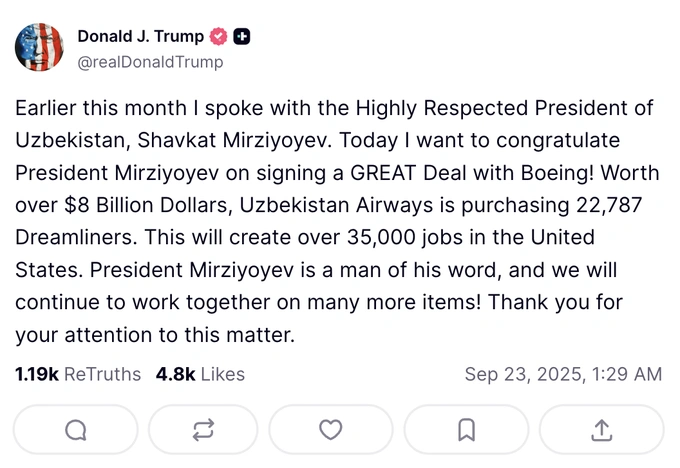
Task: Click the "Likes" label text
Action: pyautogui.click(x=223, y=374)
